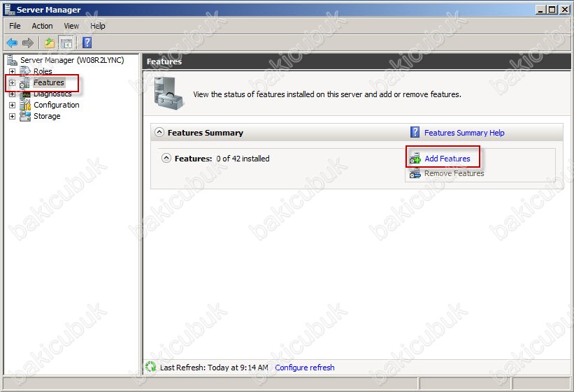Image resolution: width=574 pixels, height=392 pixels.
Task: Collapse the Features installed subsection
Action: point(166,158)
